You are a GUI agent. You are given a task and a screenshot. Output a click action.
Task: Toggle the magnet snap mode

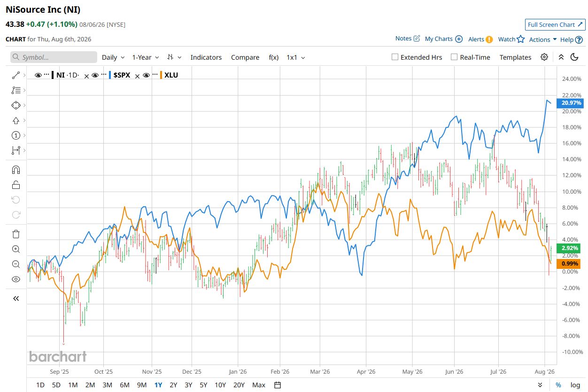click(x=16, y=170)
